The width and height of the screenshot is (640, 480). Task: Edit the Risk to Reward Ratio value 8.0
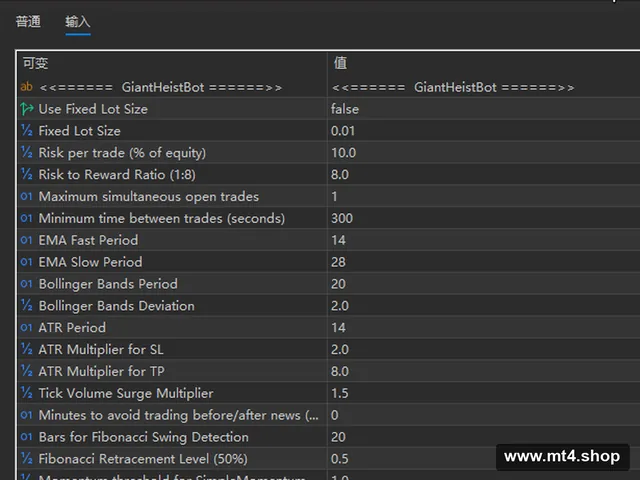coord(340,174)
